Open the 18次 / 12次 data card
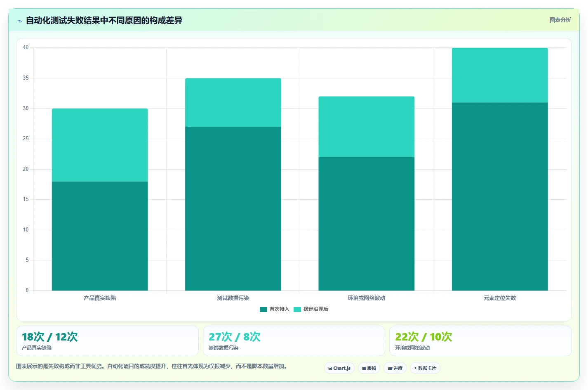This screenshot has width=588, height=390. click(107, 341)
